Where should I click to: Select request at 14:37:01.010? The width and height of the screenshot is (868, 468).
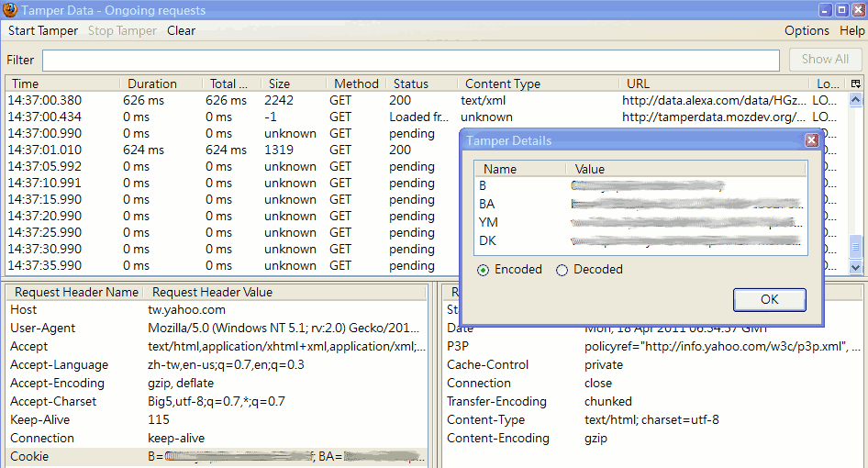(x=232, y=150)
